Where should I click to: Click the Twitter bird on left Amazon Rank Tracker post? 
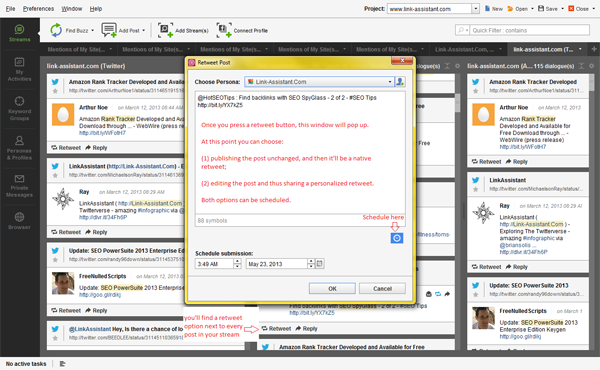point(55,81)
